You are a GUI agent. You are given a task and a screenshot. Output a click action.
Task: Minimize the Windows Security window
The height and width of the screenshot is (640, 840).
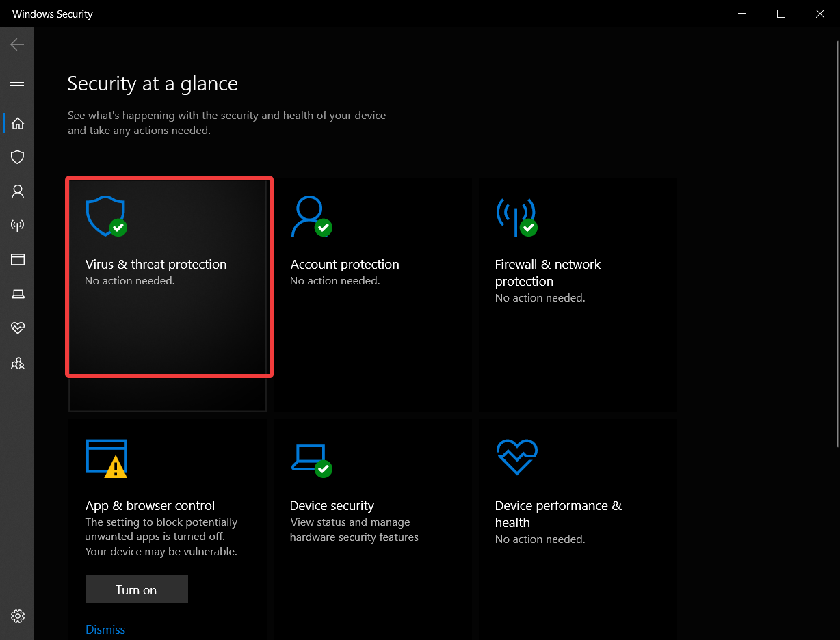(742, 14)
